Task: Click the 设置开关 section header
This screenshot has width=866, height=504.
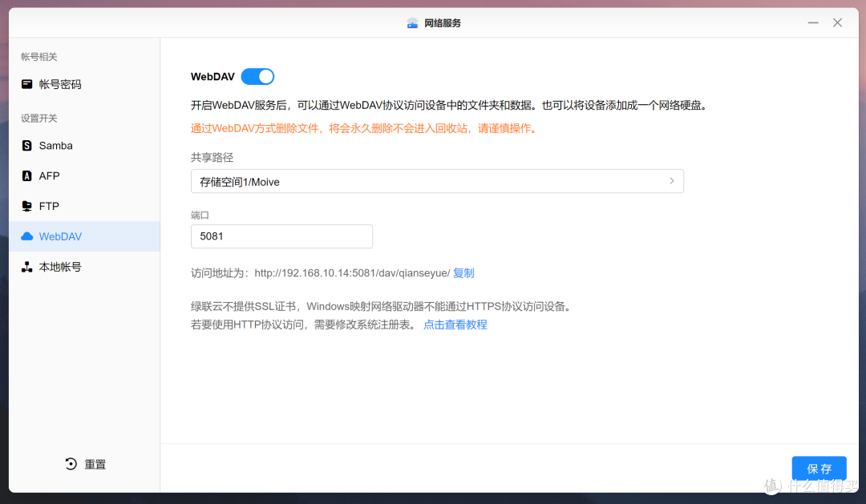Action: click(39, 118)
